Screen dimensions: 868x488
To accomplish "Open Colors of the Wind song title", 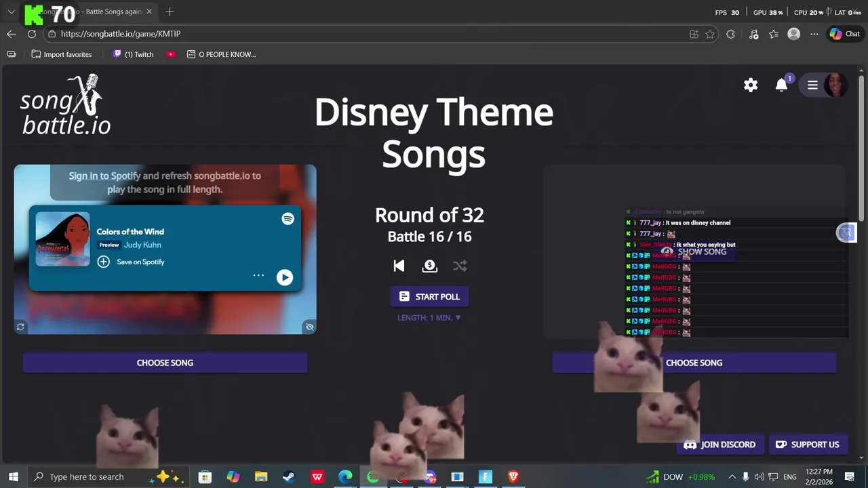I will pos(130,231).
